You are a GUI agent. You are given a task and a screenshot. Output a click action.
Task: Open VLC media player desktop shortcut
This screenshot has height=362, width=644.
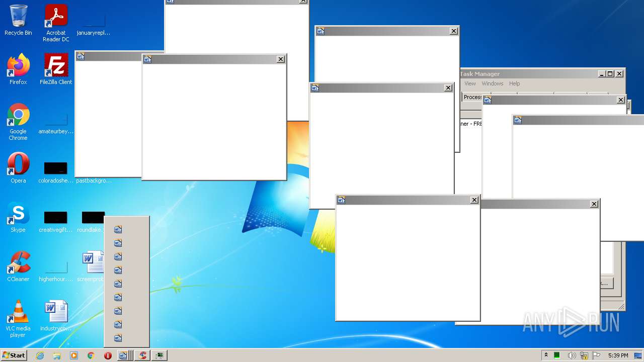[18, 319]
